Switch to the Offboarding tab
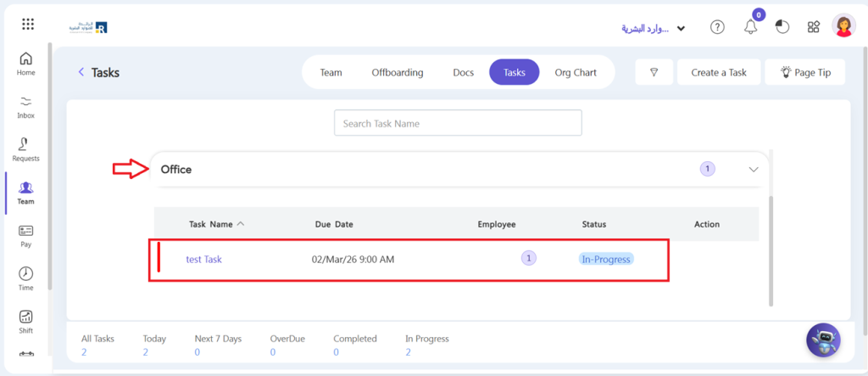This screenshot has height=376, width=868. point(397,72)
